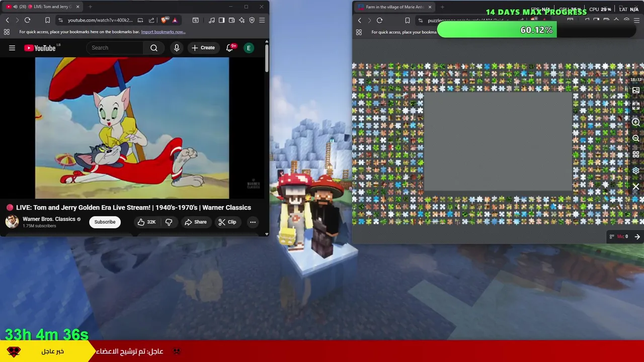
Task: Open a new tab in puzzle window
Action: (x=442, y=7)
